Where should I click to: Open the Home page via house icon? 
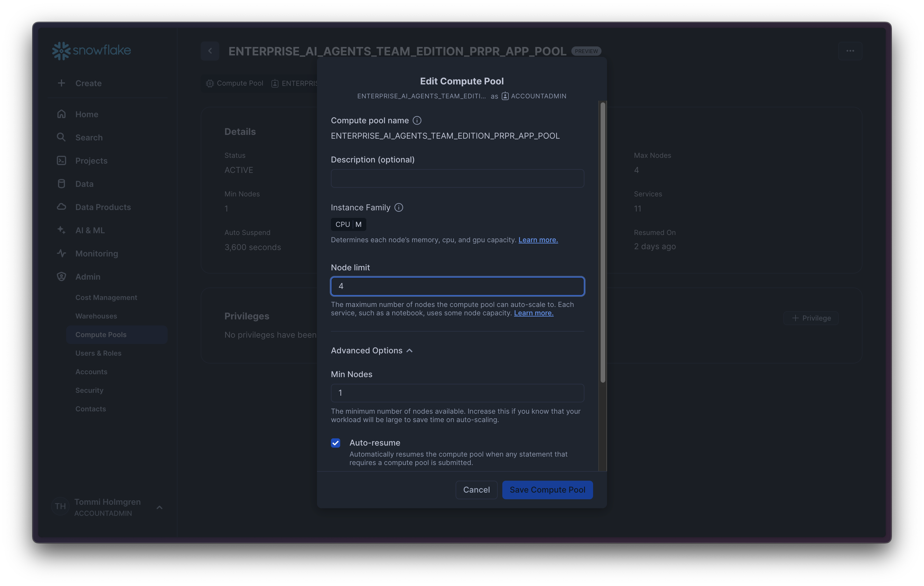tap(61, 114)
